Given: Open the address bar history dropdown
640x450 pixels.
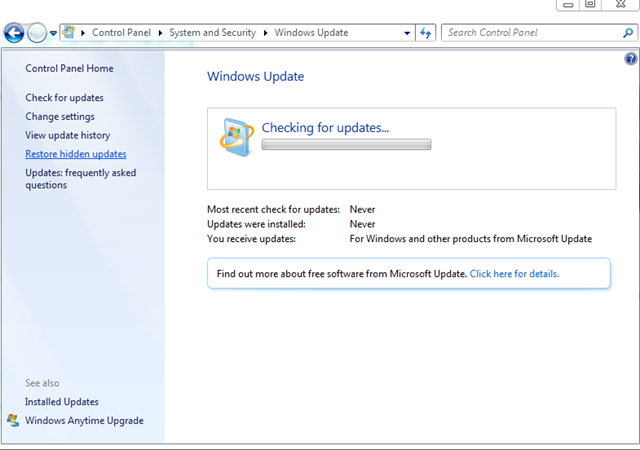Looking at the screenshot, I should point(407,33).
